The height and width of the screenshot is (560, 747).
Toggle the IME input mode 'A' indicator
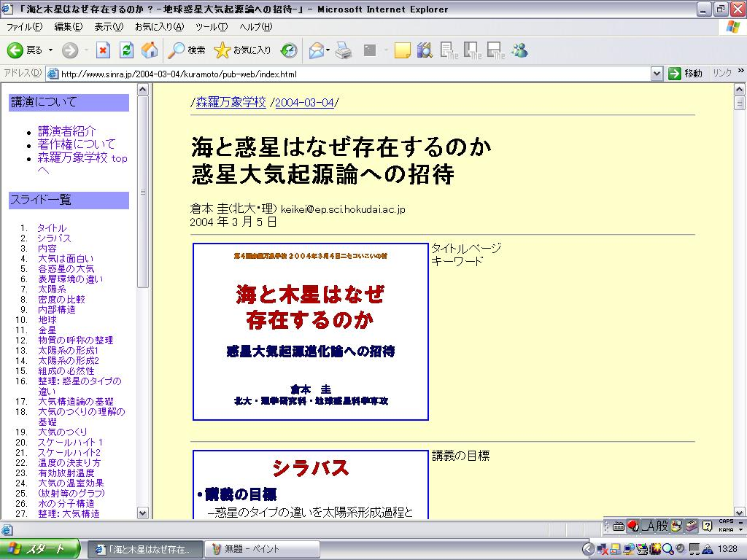[x=647, y=526]
